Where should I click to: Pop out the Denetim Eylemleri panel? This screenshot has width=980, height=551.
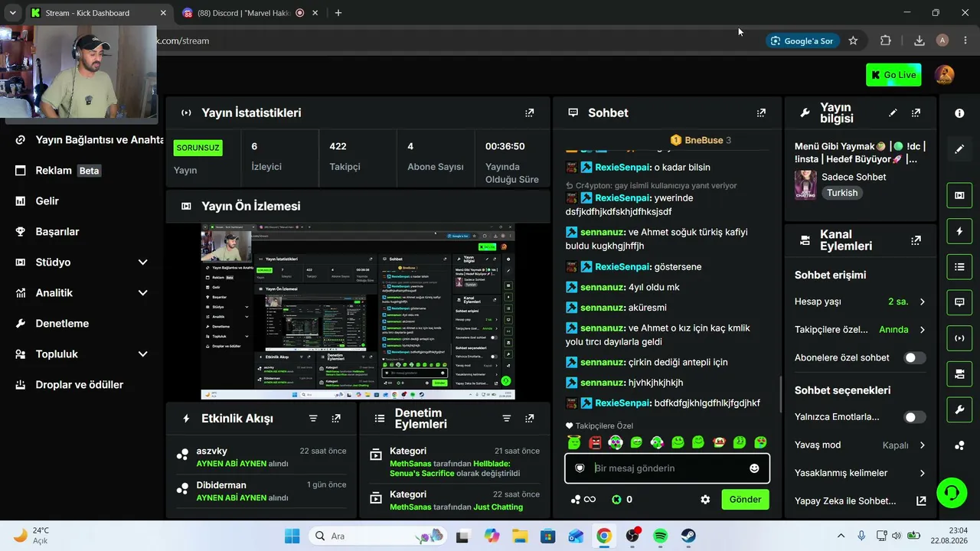529,419
